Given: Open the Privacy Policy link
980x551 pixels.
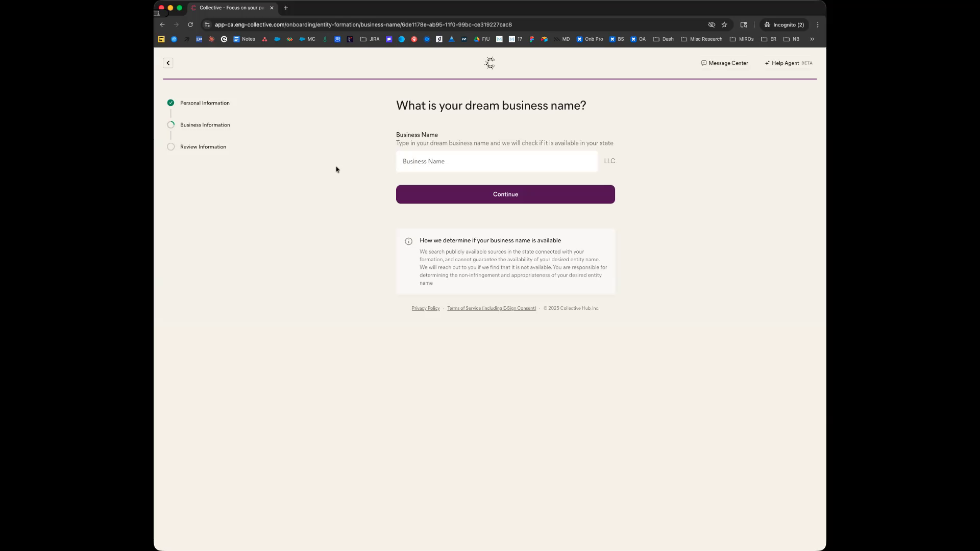Looking at the screenshot, I should [x=425, y=308].
